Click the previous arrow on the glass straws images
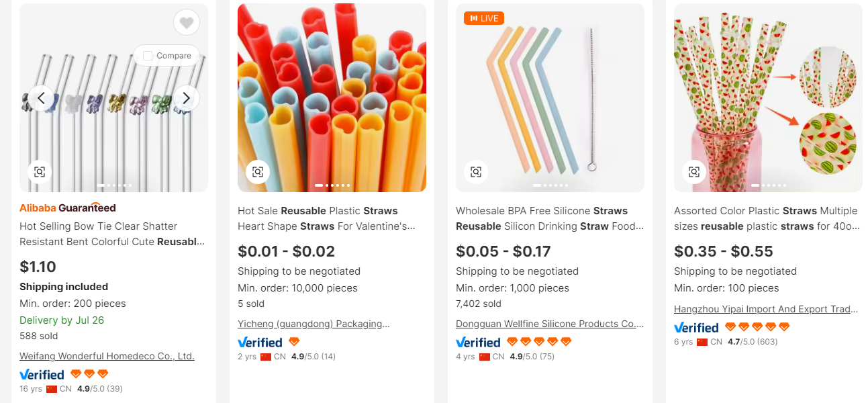Screen dimensions: 868x403 coord(42,97)
